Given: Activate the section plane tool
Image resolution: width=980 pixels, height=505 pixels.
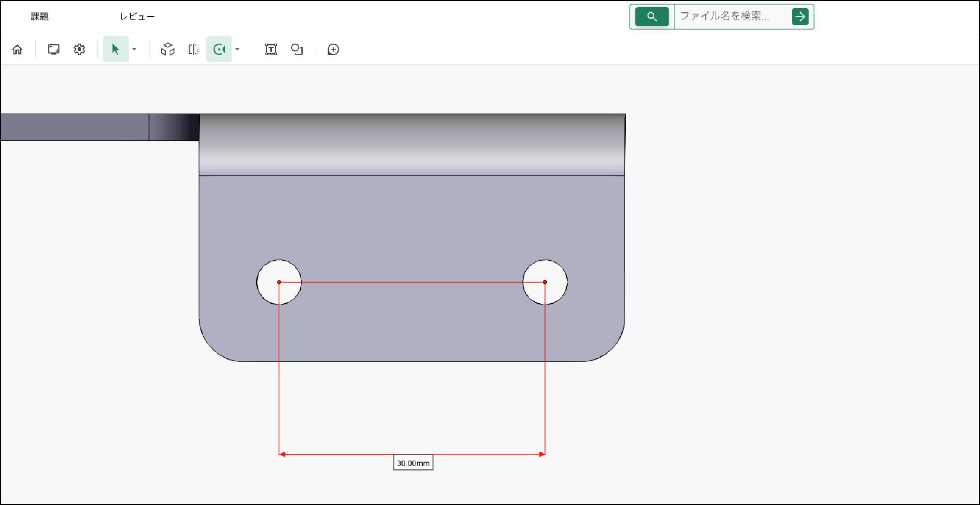Looking at the screenshot, I should point(193,50).
